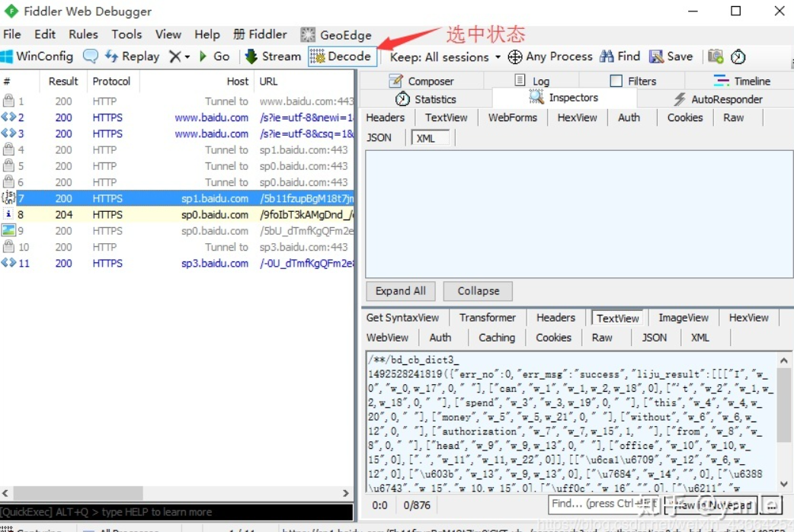Replay the selected session
Viewport: 794px width, 532px height.
(x=132, y=56)
